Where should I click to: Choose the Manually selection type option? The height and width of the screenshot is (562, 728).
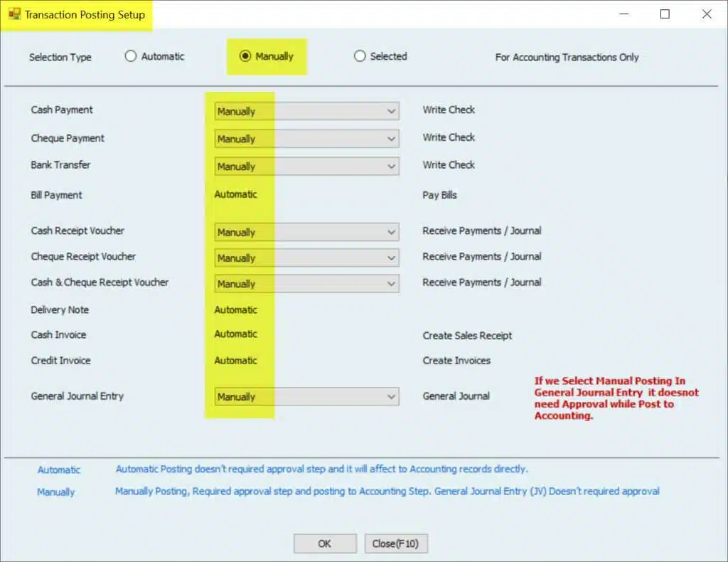pyautogui.click(x=245, y=56)
